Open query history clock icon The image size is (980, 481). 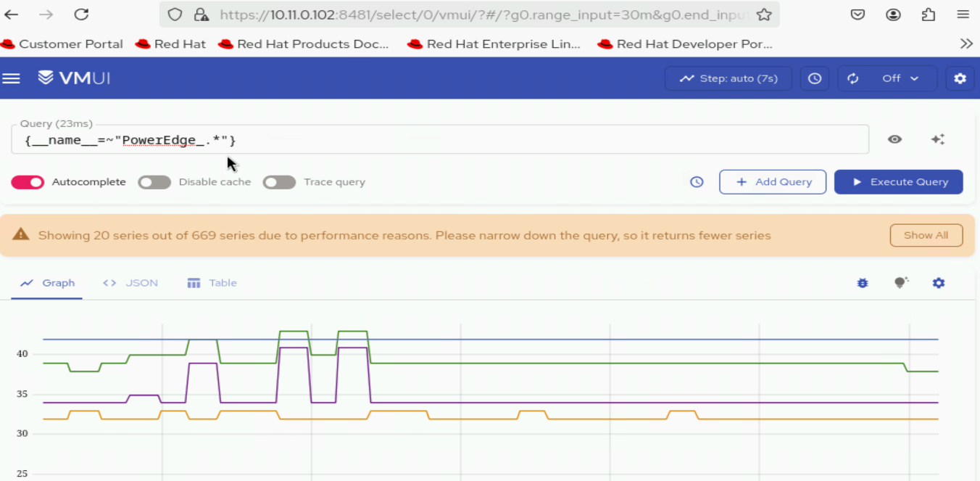click(697, 182)
